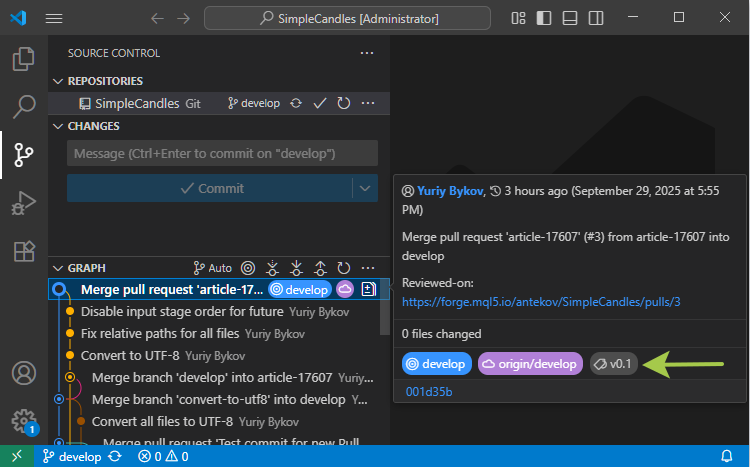This screenshot has width=750, height=467.
Task: Go back with the left arrow
Action: click(157, 19)
